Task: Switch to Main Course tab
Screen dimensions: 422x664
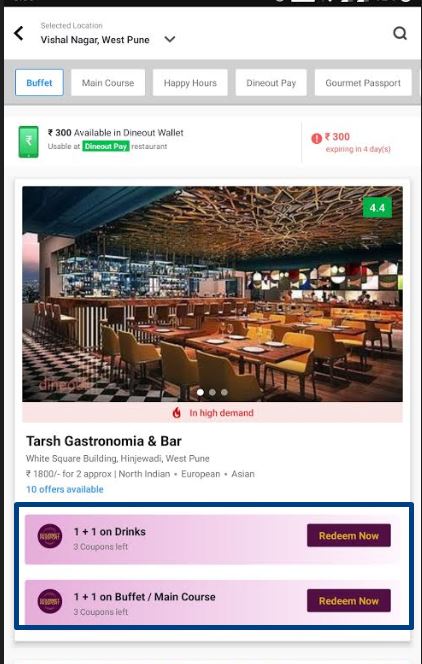Action: (x=108, y=83)
